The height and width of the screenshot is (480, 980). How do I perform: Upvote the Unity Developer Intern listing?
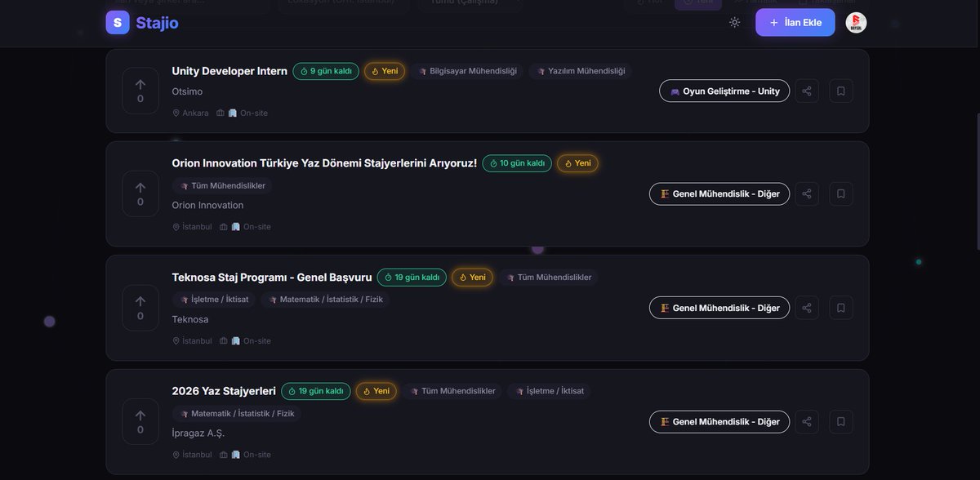click(x=140, y=91)
